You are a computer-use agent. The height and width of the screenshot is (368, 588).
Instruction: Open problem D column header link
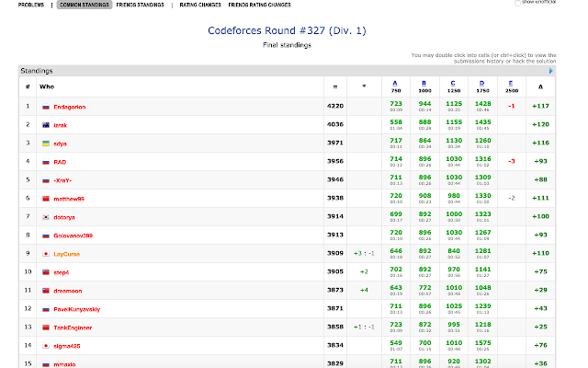coord(481,83)
